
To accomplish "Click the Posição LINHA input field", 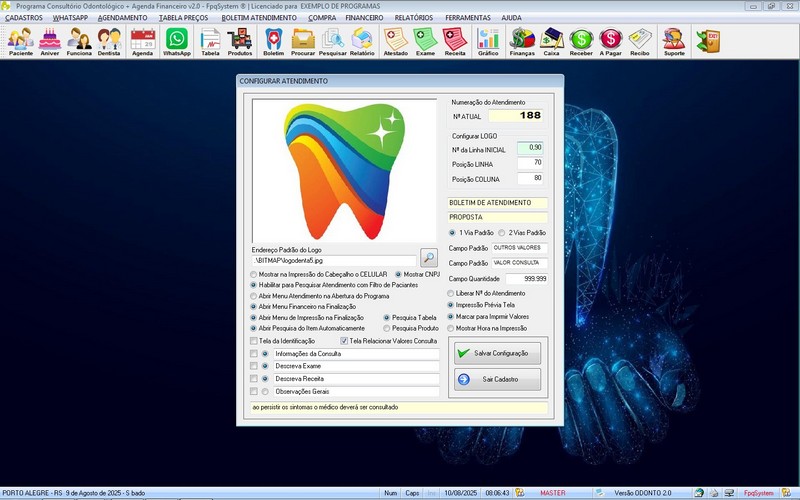I will click(530, 162).
